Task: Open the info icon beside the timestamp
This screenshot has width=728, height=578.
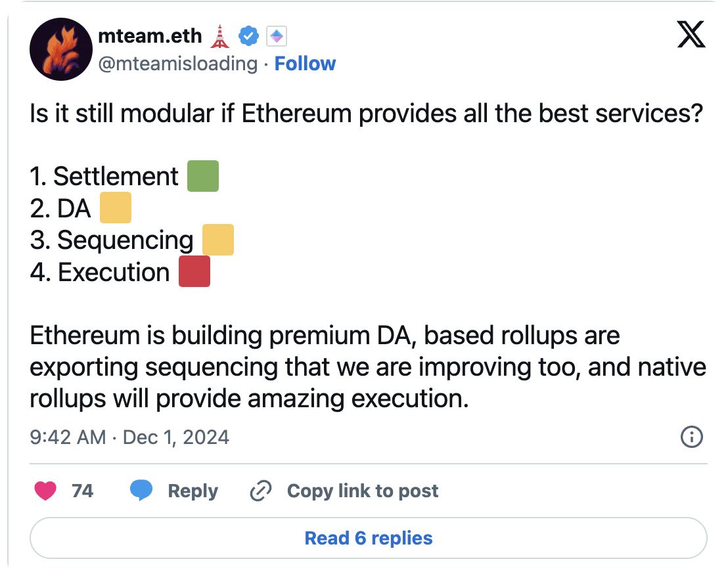Action: pos(692,437)
